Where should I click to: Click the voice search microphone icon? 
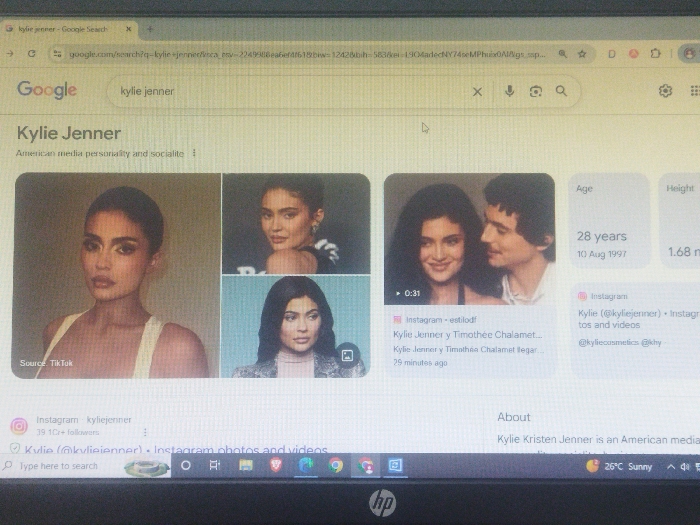509,91
